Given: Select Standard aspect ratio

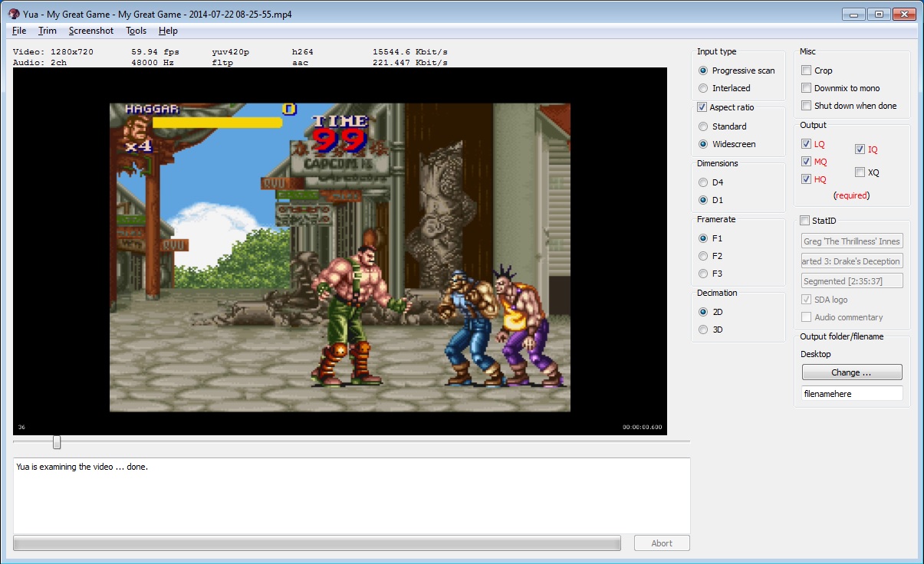Looking at the screenshot, I should pos(703,126).
